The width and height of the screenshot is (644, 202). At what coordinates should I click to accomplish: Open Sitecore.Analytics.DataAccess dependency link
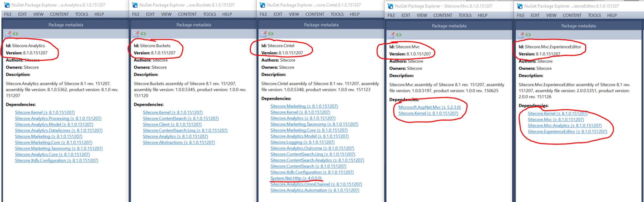tap(58, 131)
